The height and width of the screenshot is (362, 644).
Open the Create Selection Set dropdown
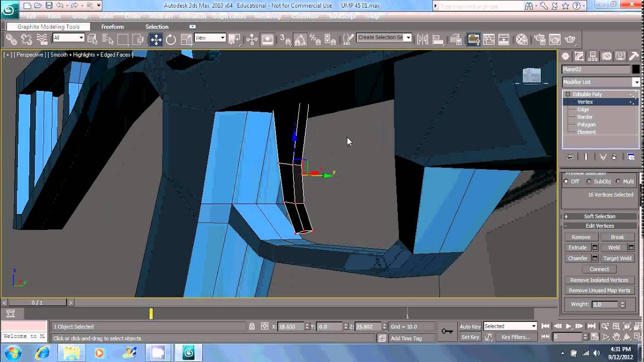[x=384, y=37]
